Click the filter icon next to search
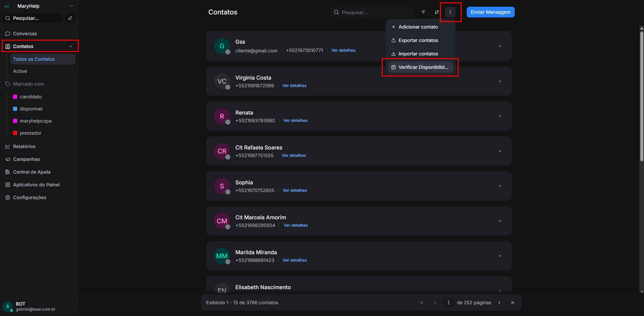The width and height of the screenshot is (644, 316). tap(423, 12)
